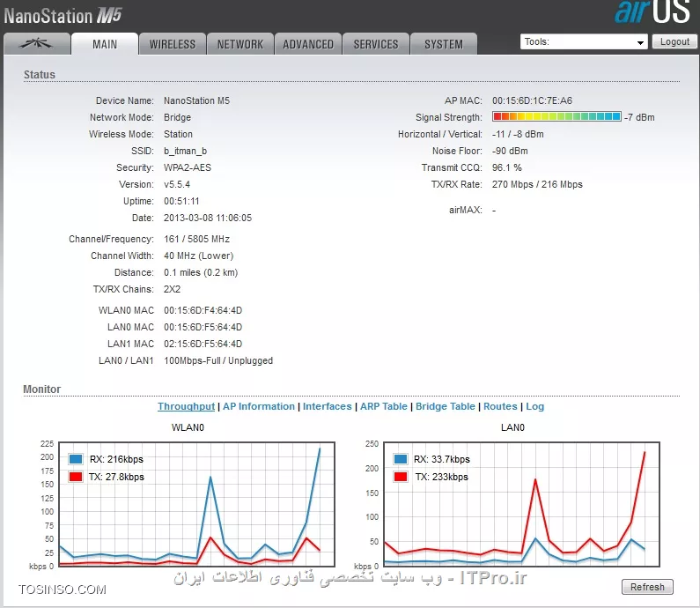700x608 pixels.
Task: Click the WLAN0 TX red legend swatch
Action: [x=76, y=477]
